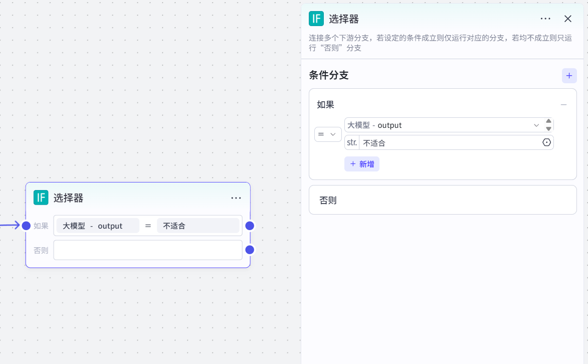Remove the 如果 branch with the minus icon
The width and height of the screenshot is (588, 364).
563,105
